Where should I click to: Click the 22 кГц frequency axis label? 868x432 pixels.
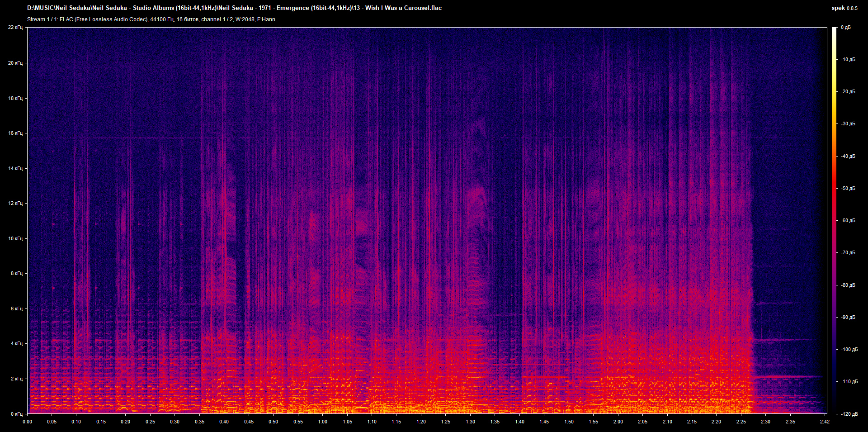pyautogui.click(x=15, y=28)
